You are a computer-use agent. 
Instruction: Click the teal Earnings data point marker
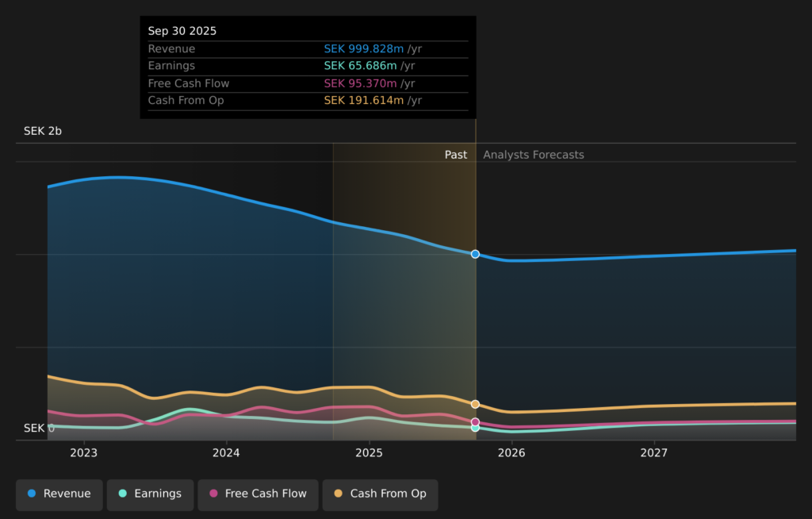(475, 428)
